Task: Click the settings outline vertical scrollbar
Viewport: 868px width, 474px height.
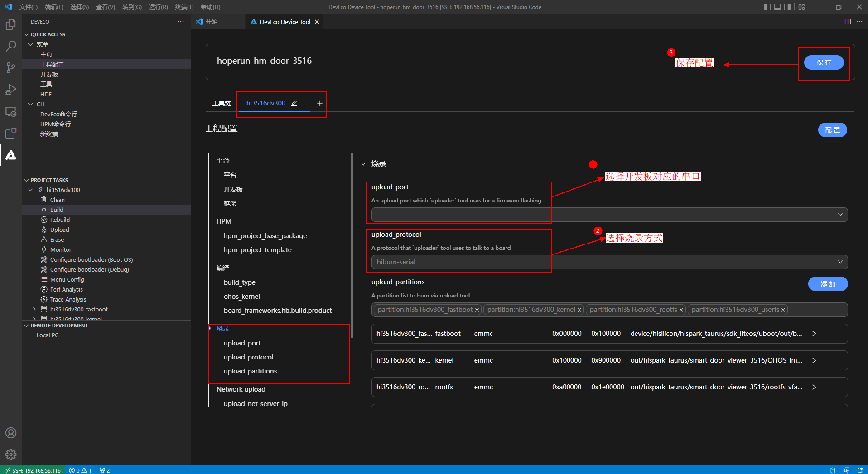Action: pos(352,246)
